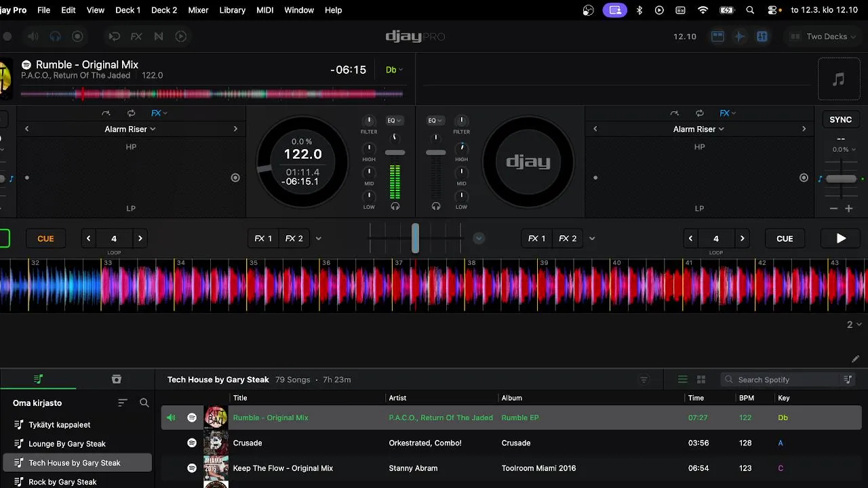Click the deck 2 bounce arrow icon

(x=674, y=113)
